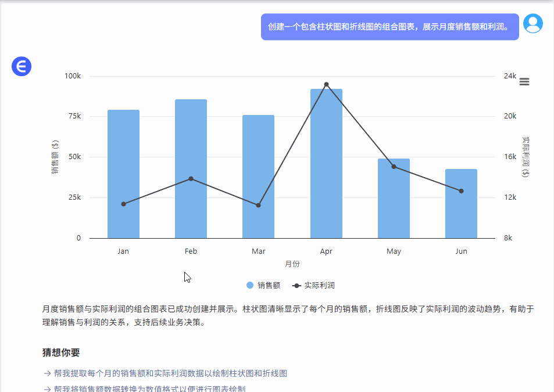Click the 销售额 ($) y-axis title
The width and height of the screenshot is (554, 392).
pos(55,157)
